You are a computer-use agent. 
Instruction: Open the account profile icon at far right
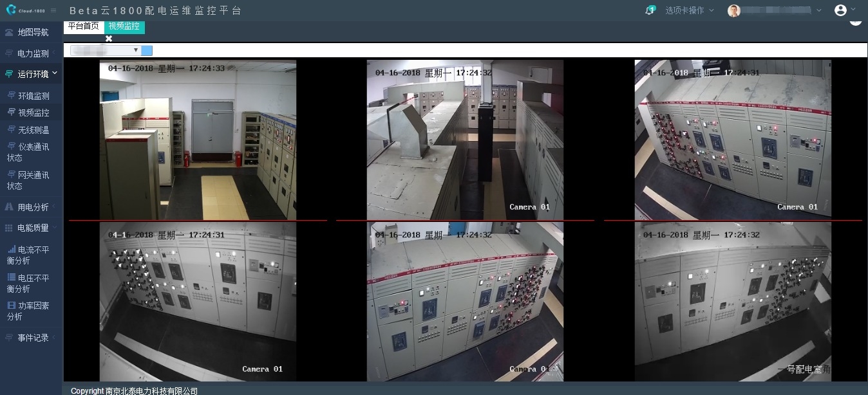pyautogui.click(x=840, y=10)
